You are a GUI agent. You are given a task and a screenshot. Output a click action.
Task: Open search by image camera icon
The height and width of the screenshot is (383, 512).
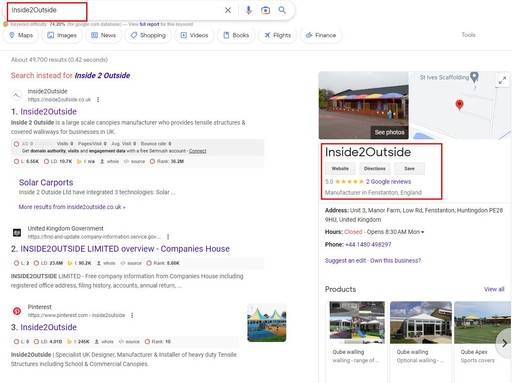[x=265, y=10]
